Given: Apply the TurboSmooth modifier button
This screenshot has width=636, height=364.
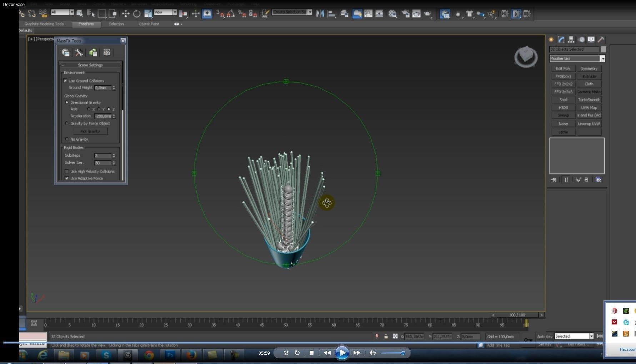Looking at the screenshot, I should coord(589,100).
